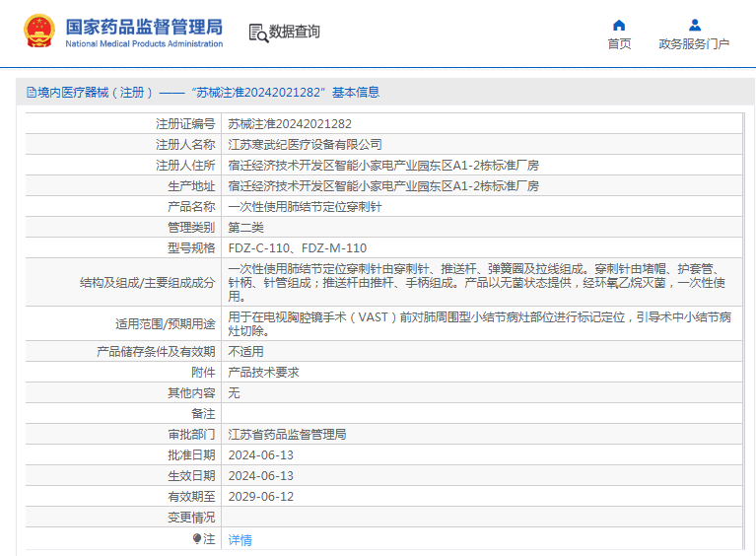Click the 变更情况 label
Viewport: 756px width, 556px height.
pos(191,518)
